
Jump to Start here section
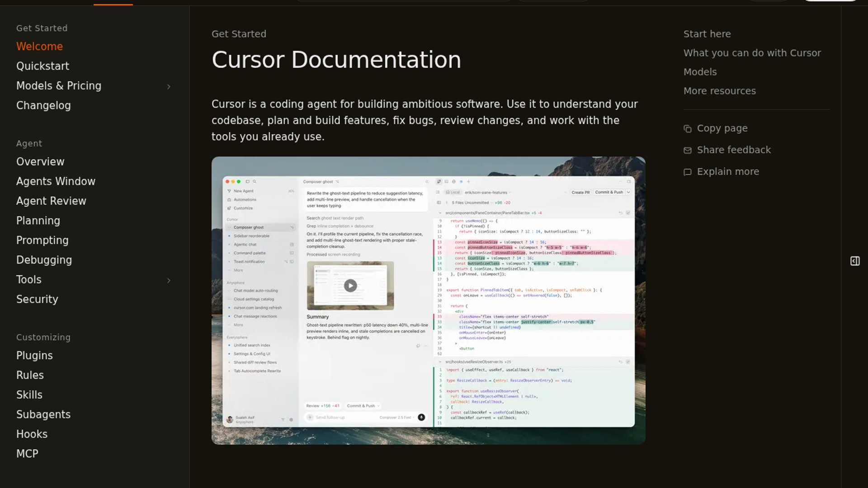pos(707,34)
